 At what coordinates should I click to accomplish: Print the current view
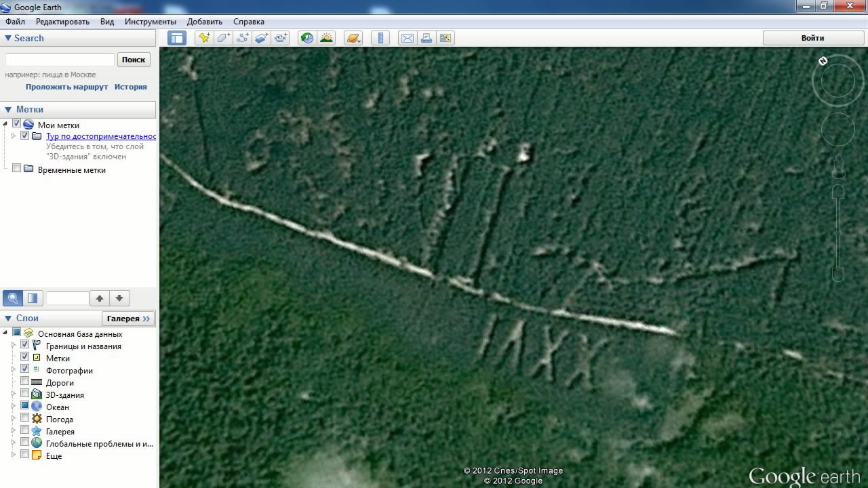(x=427, y=38)
